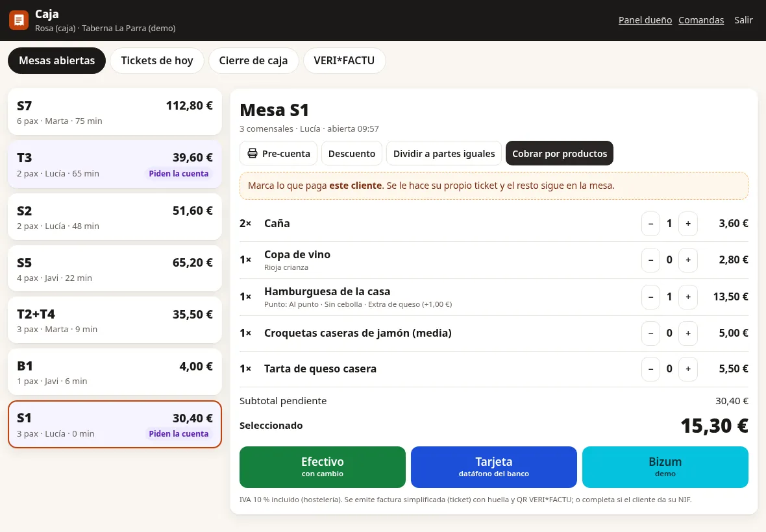Select table S7 with 112,80 €
The width and height of the screenshot is (766, 532).
tap(115, 112)
